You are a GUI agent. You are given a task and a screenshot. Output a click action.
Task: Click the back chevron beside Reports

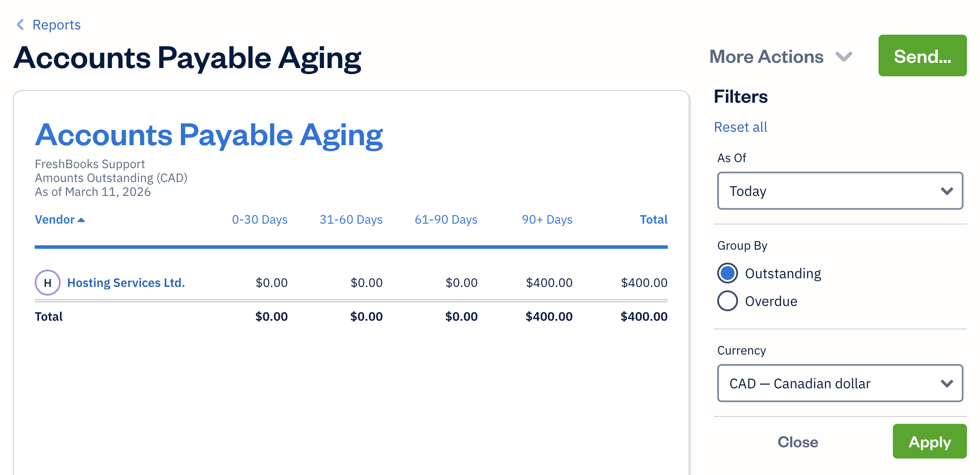20,25
